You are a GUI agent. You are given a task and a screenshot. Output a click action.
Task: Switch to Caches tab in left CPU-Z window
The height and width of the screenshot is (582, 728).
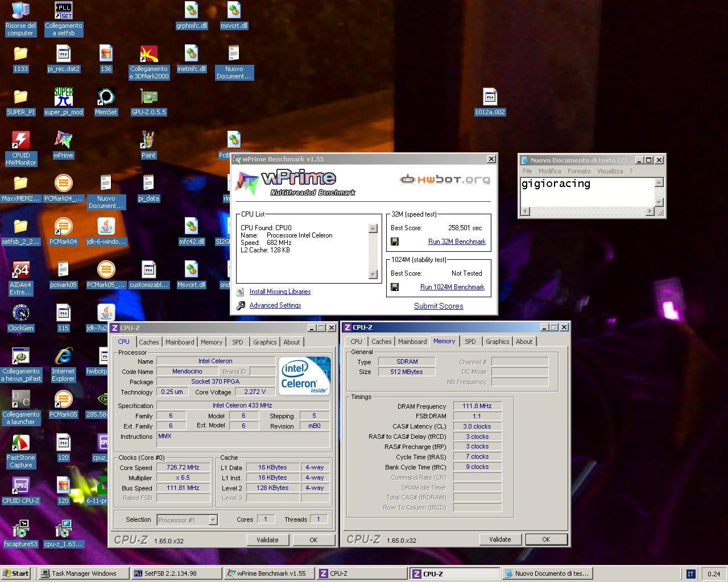click(149, 342)
